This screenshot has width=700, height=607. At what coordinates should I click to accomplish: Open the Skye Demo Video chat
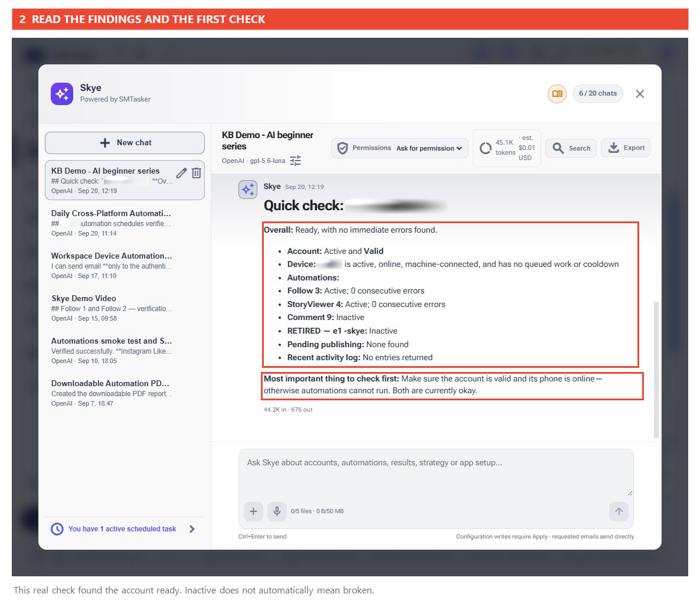pos(125,308)
